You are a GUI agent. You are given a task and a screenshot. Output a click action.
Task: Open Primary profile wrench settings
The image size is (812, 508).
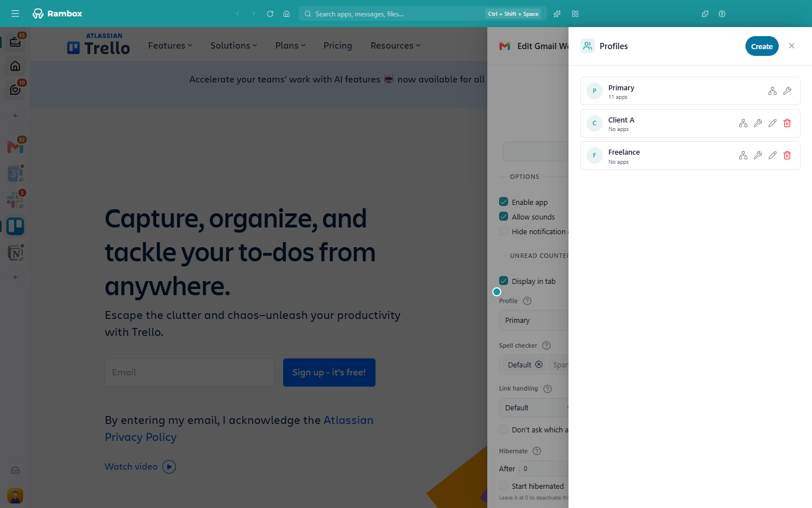click(787, 91)
